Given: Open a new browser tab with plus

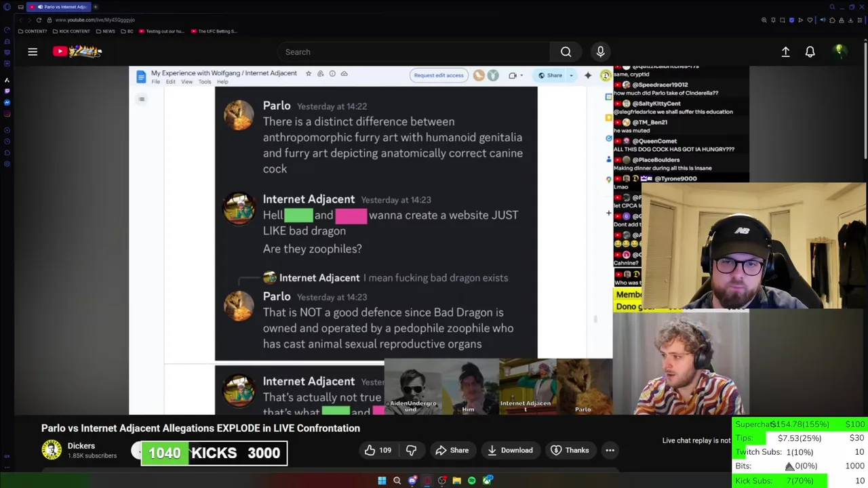Looking at the screenshot, I should point(96,7).
